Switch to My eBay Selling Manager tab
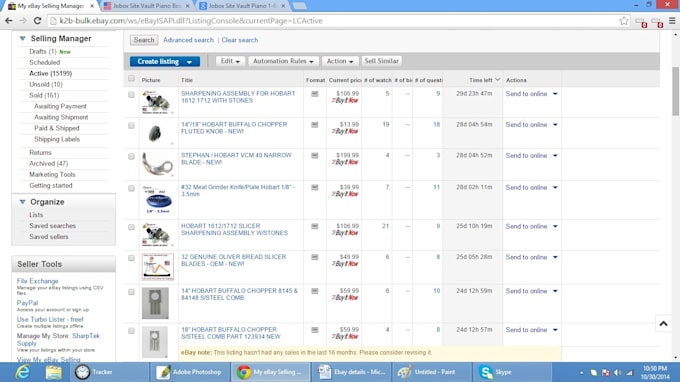The height and width of the screenshot is (382, 680). point(51,6)
